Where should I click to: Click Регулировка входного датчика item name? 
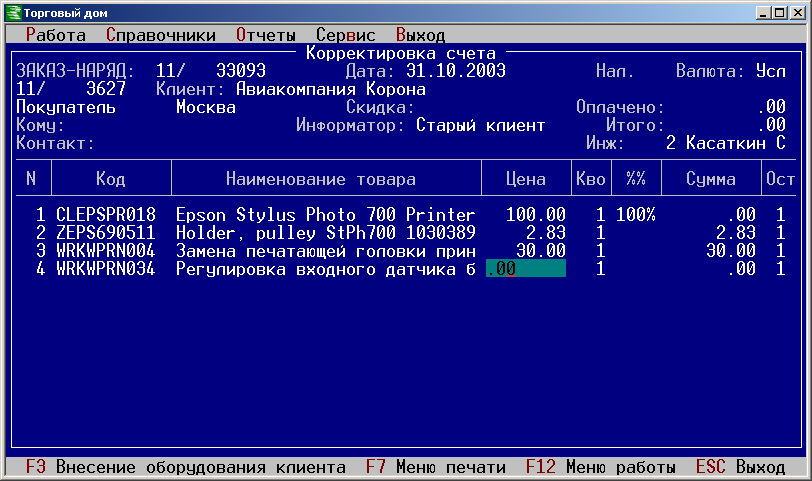click(325, 268)
